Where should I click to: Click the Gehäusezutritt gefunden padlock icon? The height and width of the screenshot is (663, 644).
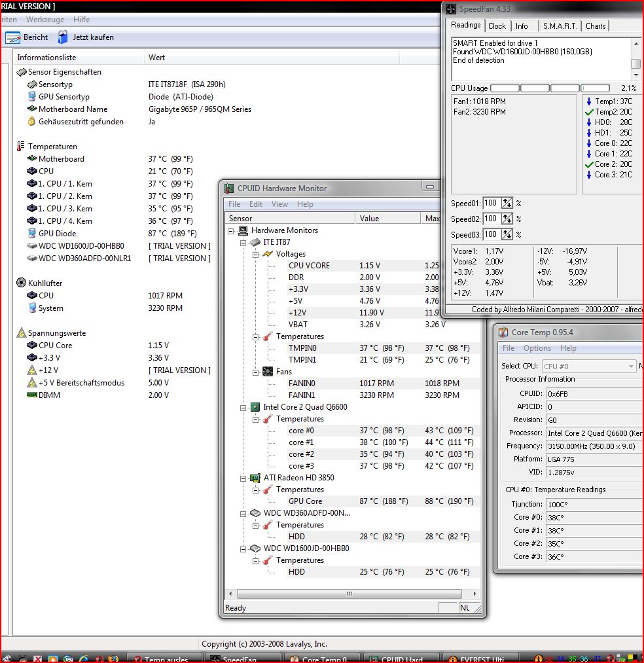[x=31, y=121]
